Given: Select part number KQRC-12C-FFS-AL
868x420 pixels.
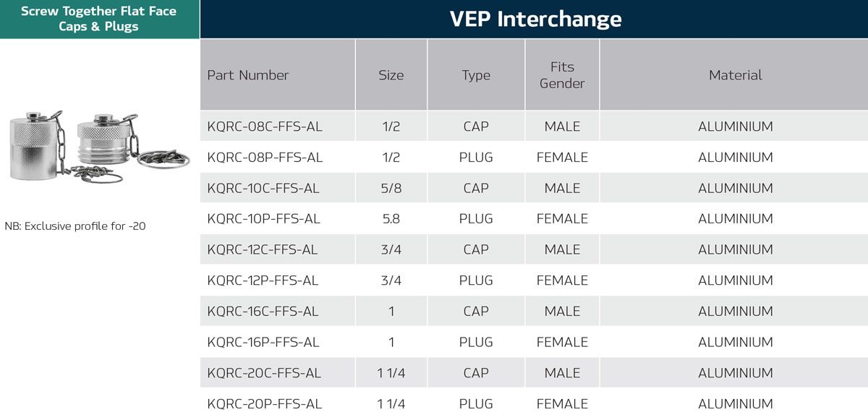Looking at the screenshot, I should click(263, 249).
